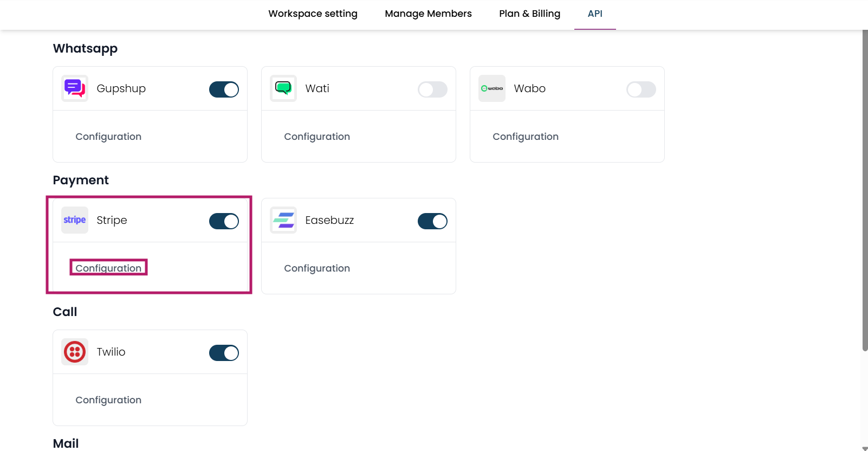Switch to the Manage Members tab
This screenshot has height=451, width=868.
tap(428, 14)
